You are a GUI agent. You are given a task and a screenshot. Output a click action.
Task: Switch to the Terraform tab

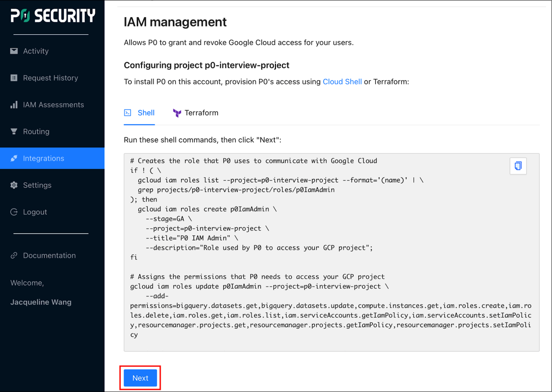[201, 113]
